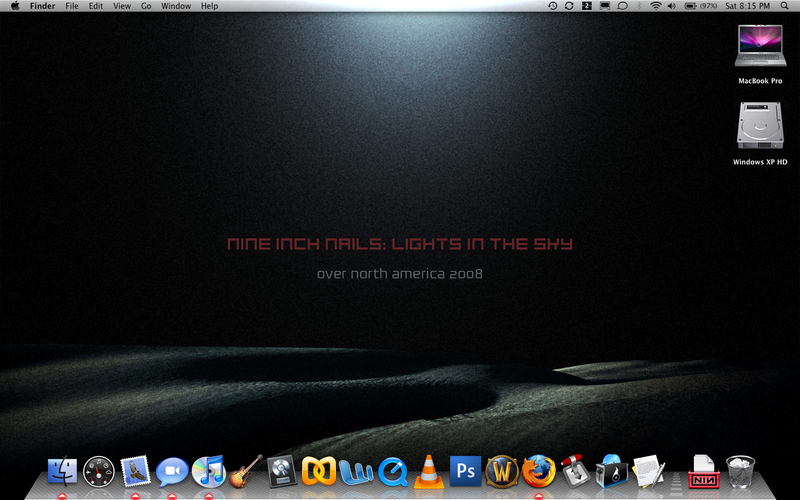Open Finder from the Dock
This screenshot has height=500, width=800.
(x=62, y=471)
